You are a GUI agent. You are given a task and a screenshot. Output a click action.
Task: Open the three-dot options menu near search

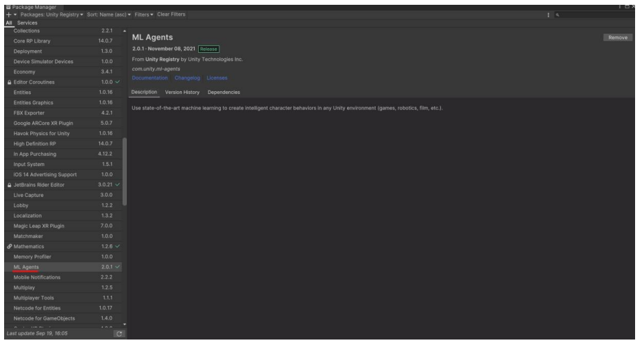point(548,15)
